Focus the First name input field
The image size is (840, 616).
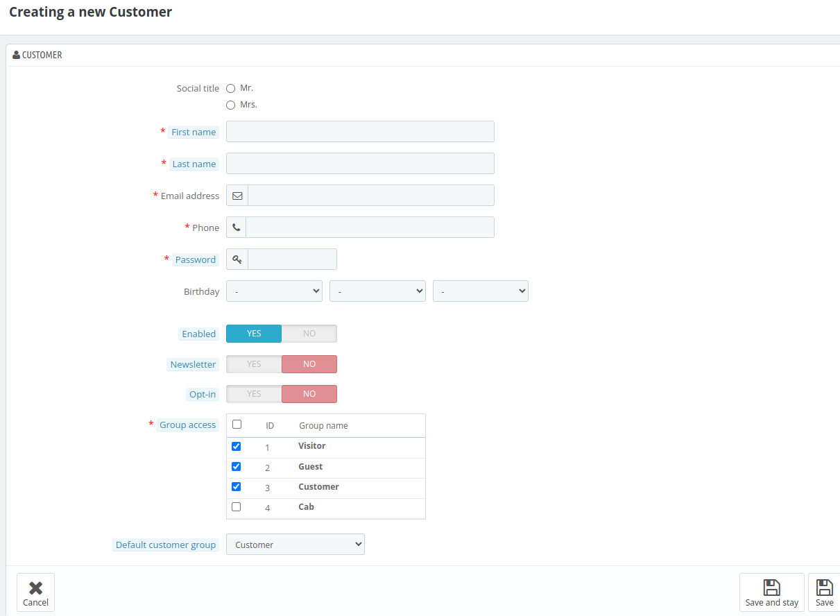pos(360,132)
